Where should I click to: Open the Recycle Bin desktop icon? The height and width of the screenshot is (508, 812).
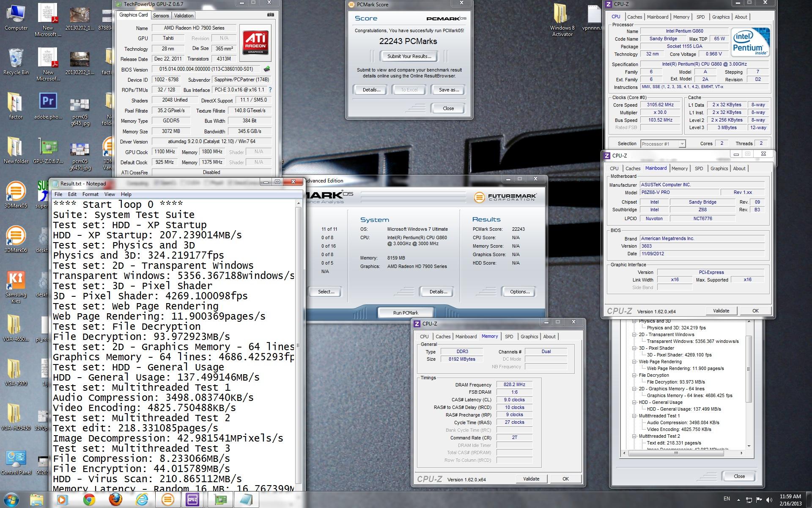point(16,62)
